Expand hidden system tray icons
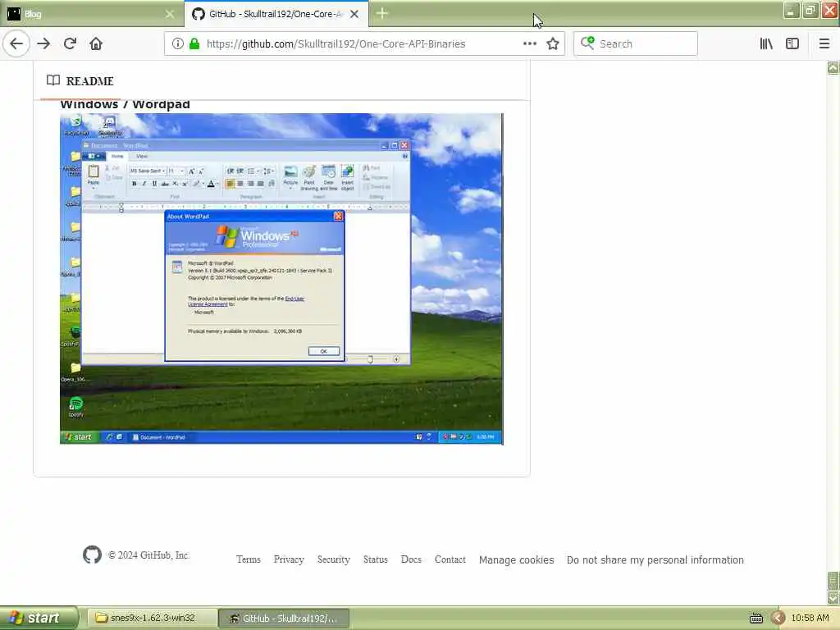 (x=778, y=619)
